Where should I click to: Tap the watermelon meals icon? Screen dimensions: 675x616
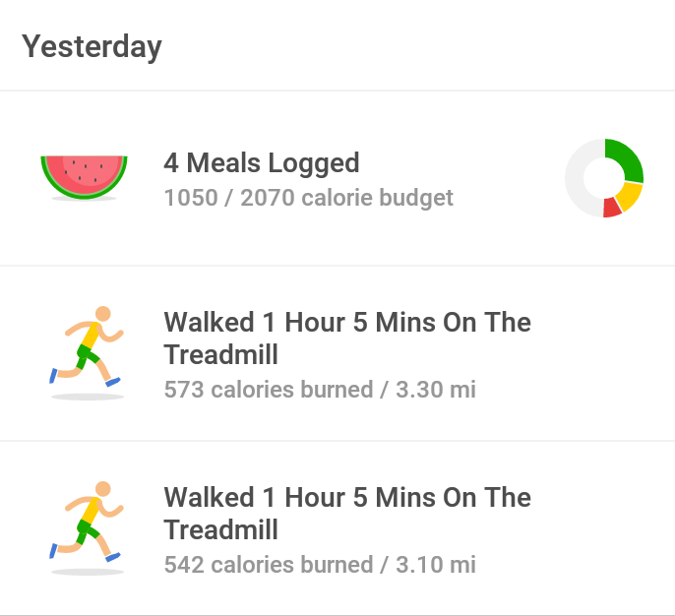pyautogui.click(x=84, y=177)
